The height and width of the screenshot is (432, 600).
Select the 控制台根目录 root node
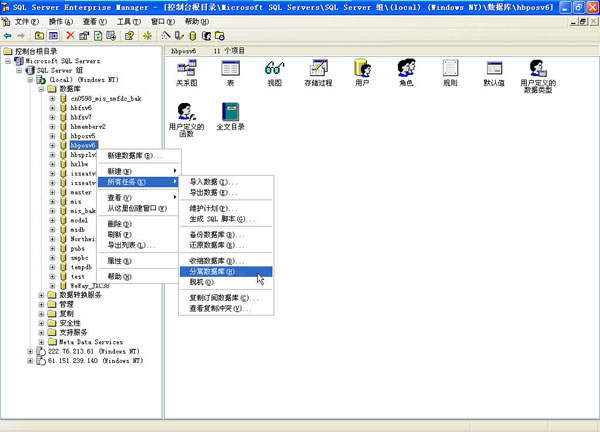coord(36,51)
